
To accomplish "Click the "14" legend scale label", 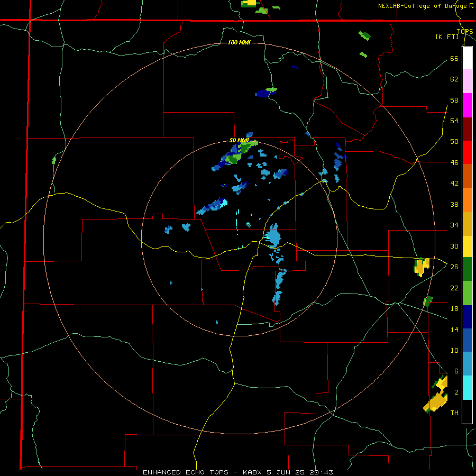I will [x=454, y=329].
